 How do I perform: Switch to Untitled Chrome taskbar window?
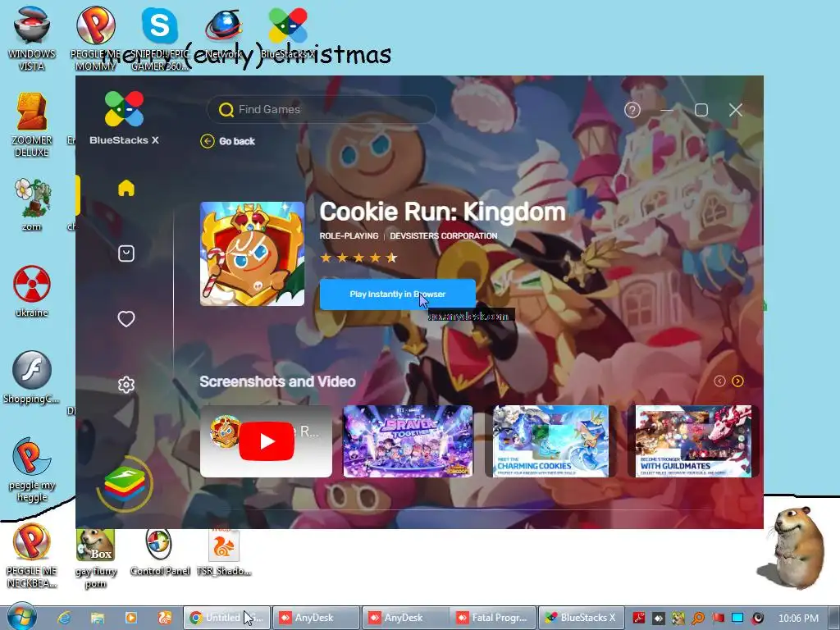tap(227, 618)
